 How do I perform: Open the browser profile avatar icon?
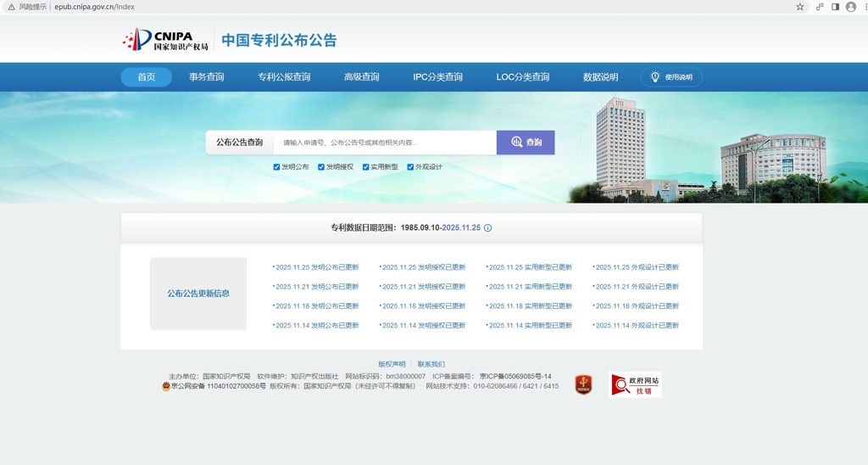click(x=851, y=7)
